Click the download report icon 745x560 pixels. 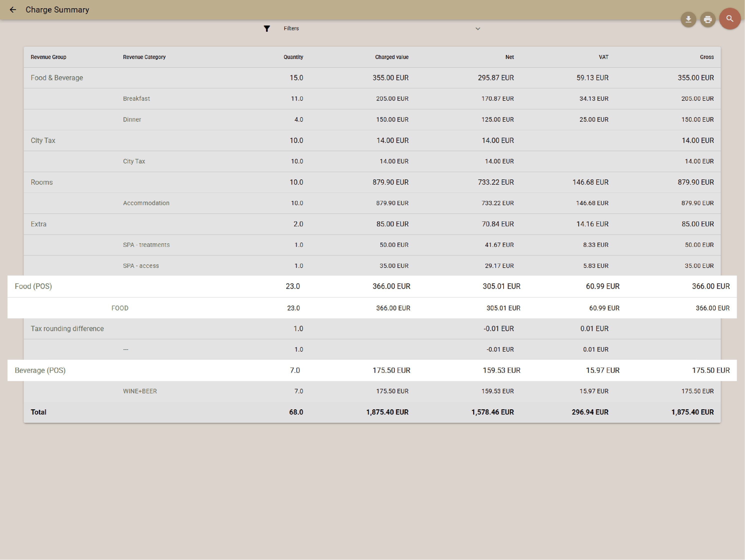pyautogui.click(x=688, y=19)
